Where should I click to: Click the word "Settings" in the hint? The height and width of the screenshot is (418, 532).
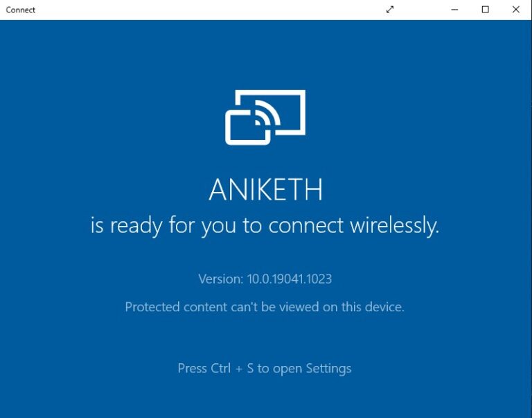328,368
